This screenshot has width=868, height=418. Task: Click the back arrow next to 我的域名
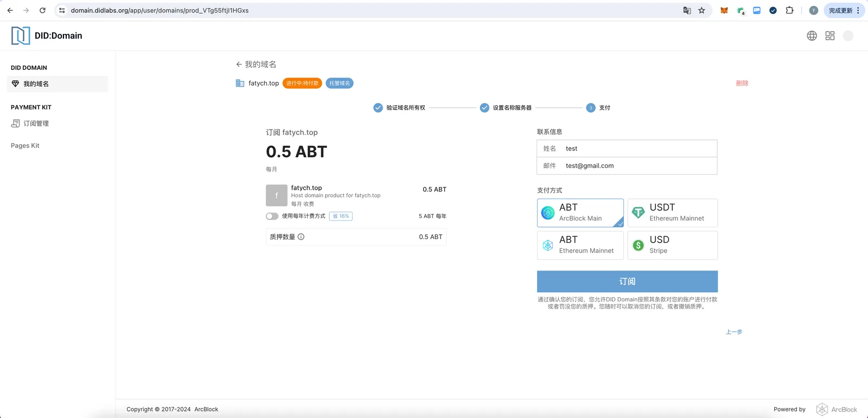click(239, 65)
